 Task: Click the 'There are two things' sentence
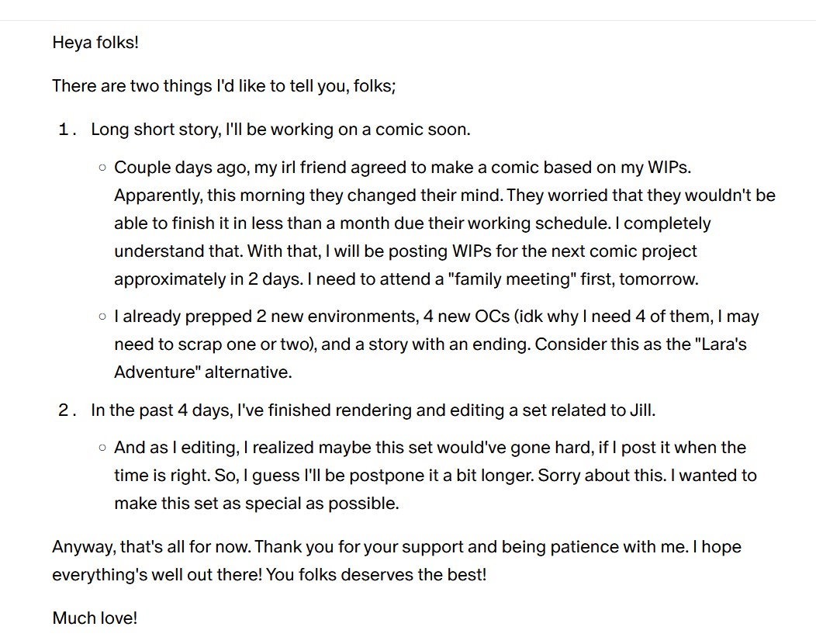223,85
